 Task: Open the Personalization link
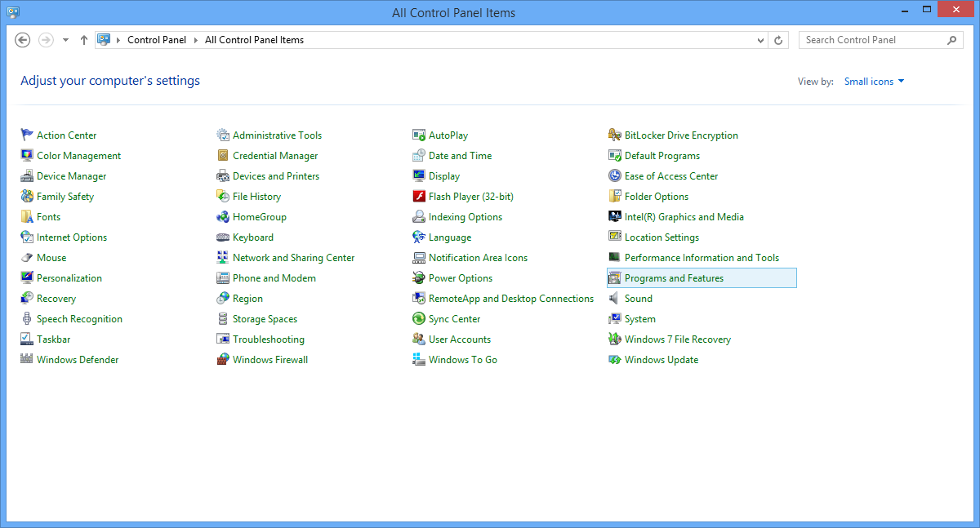pyautogui.click(x=69, y=278)
